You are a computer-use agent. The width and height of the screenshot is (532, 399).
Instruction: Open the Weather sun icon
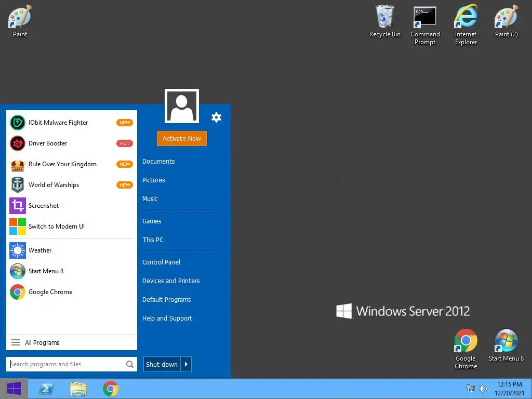click(17, 250)
